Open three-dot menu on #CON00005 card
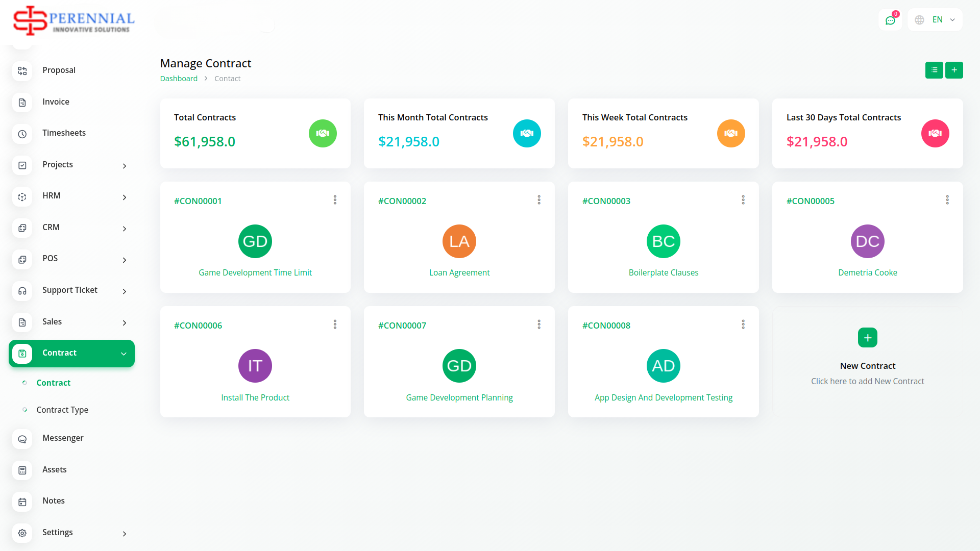This screenshot has height=551, width=980. (947, 200)
